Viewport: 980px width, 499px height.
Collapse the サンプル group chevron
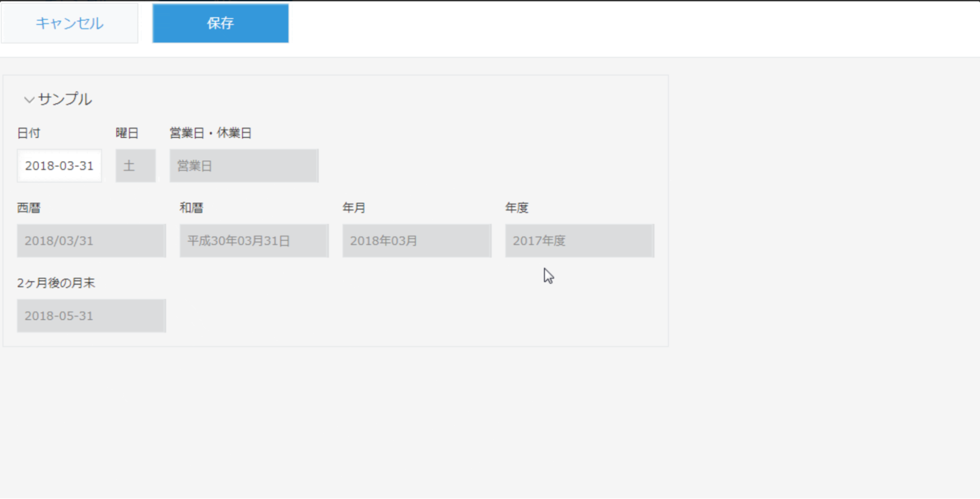[x=29, y=100]
